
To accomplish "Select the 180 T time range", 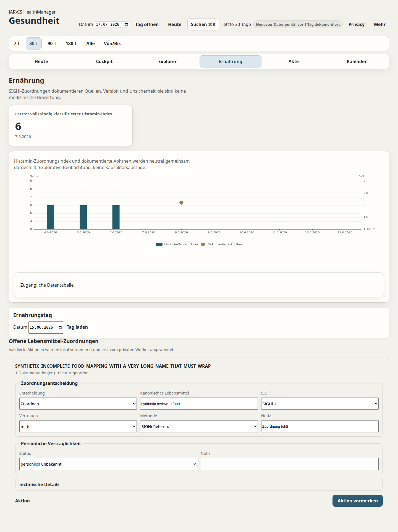I will pos(71,43).
